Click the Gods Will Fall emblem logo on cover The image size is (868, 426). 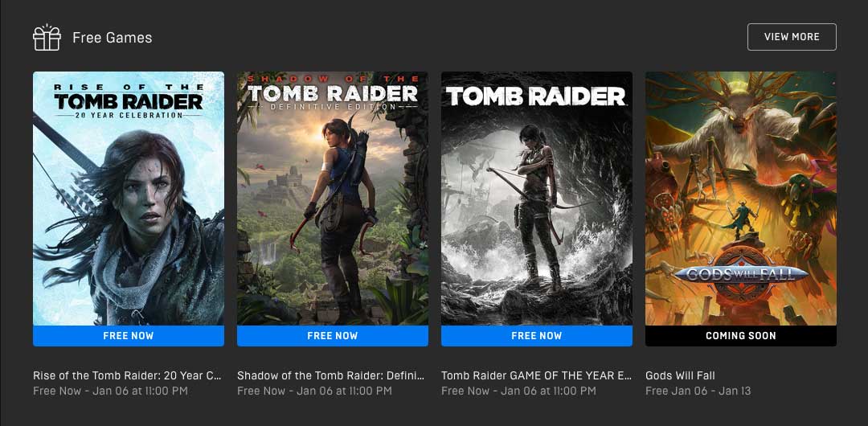tap(741, 274)
